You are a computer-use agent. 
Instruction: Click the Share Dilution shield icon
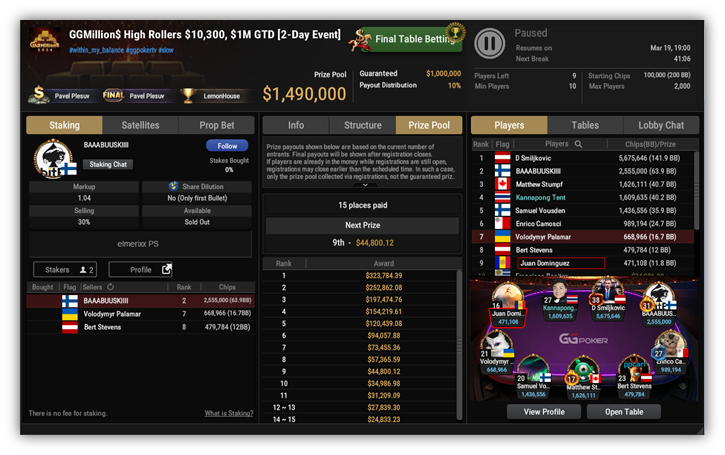pos(173,186)
